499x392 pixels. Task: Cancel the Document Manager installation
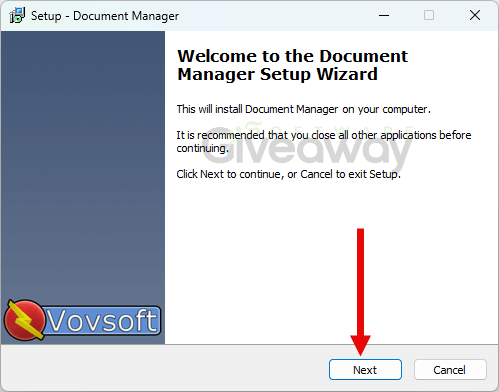click(450, 369)
